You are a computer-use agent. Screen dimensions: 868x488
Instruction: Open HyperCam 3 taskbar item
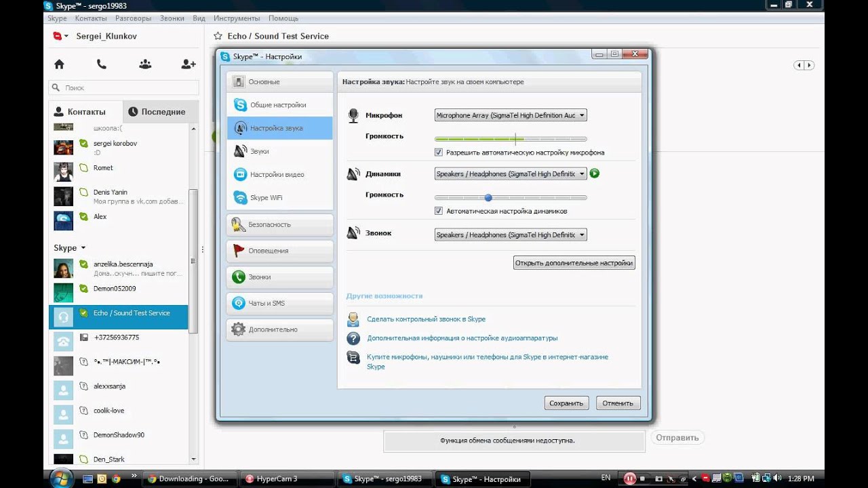point(288,479)
